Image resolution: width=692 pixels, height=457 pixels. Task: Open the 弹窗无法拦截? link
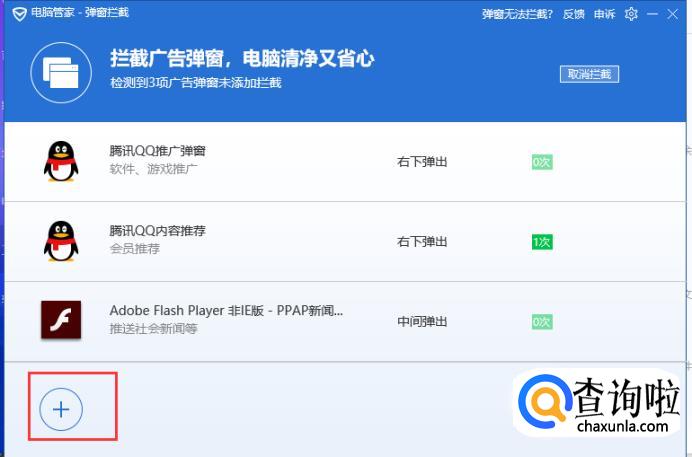tap(517, 14)
